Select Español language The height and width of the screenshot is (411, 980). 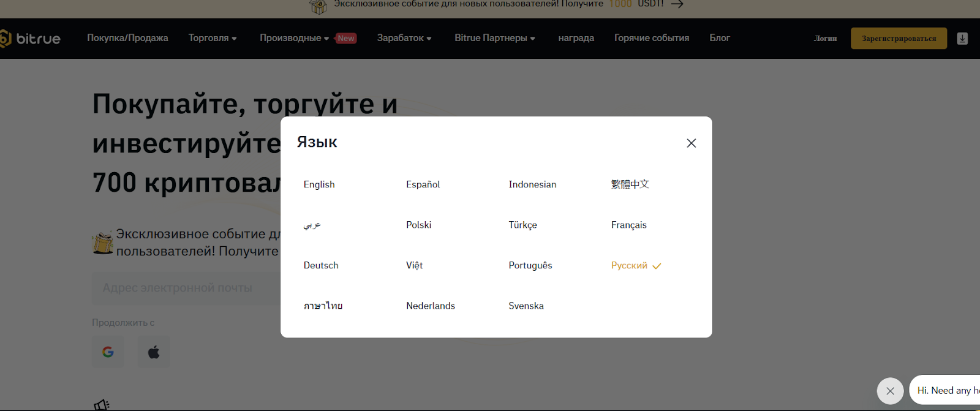pyautogui.click(x=423, y=184)
